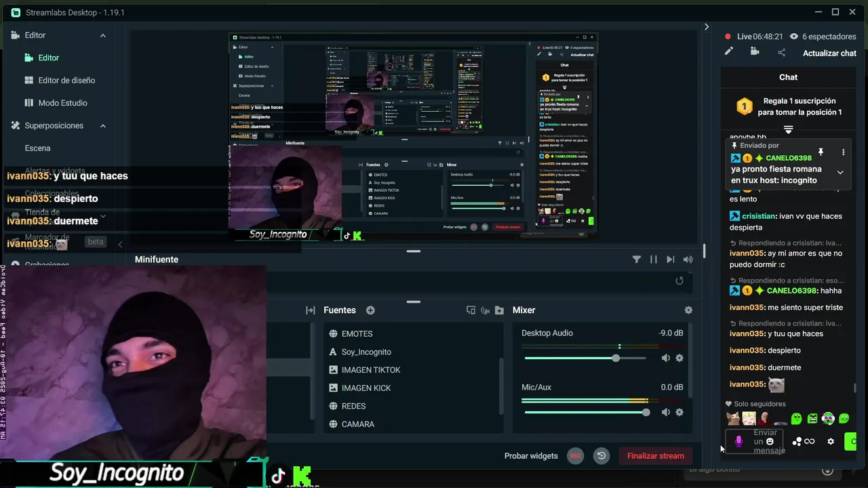The height and width of the screenshot is (488, 868).
Task: Mute Desktop Audio speaker icon
Action: tap(666, 358)
